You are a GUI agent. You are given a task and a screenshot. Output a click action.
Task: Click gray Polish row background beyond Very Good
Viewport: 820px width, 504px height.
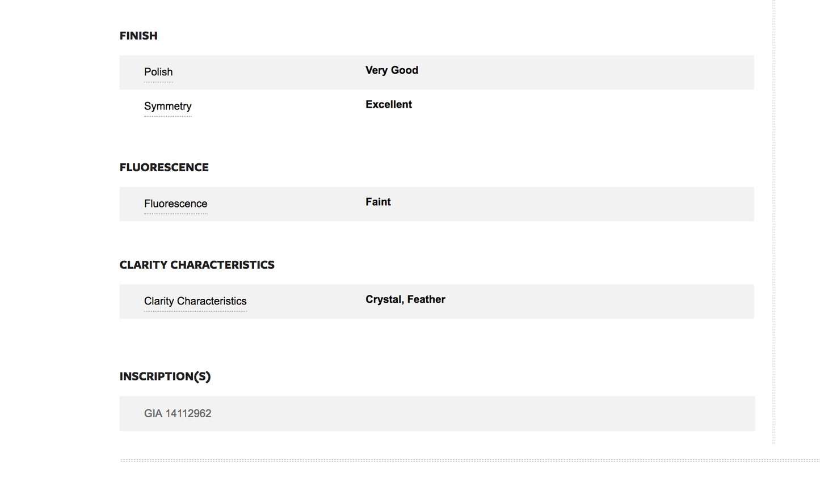[x=584, y=72]
